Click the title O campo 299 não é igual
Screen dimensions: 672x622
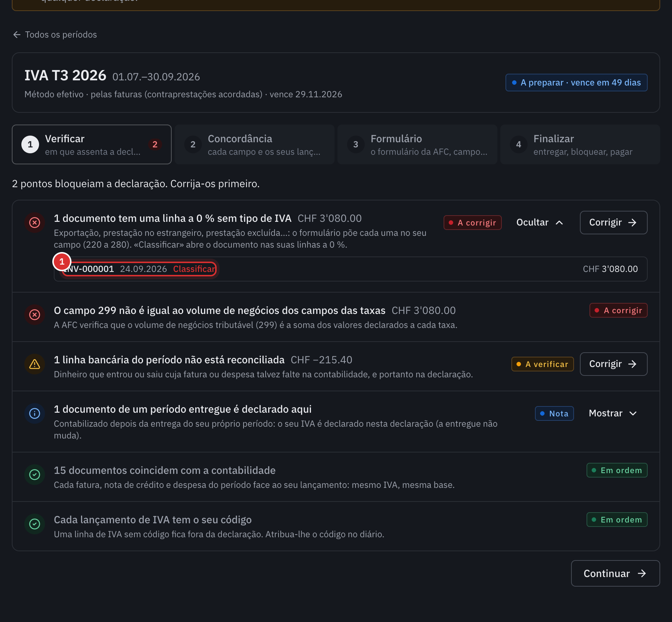(x=220, y=310)
